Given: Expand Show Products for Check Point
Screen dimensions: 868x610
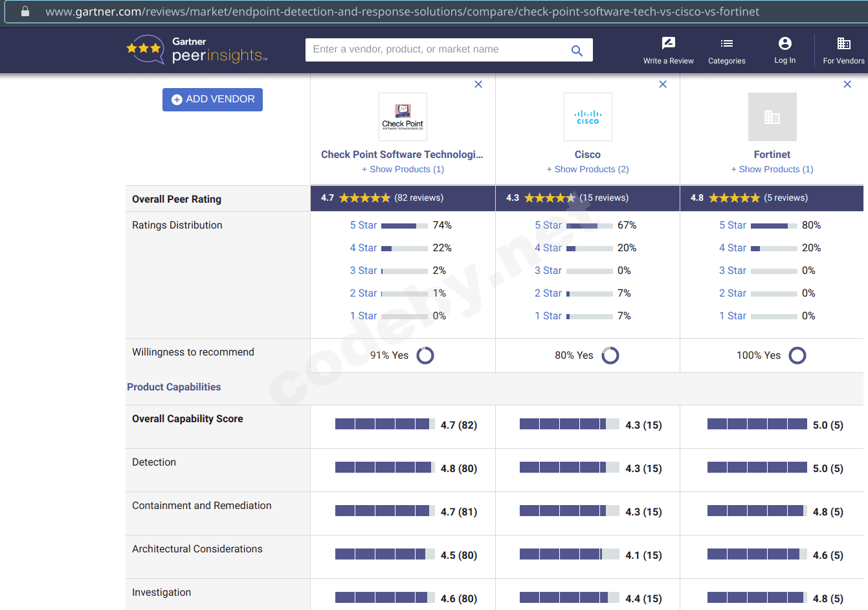Looking at the screenshot, I should click(x=403, y=169).
